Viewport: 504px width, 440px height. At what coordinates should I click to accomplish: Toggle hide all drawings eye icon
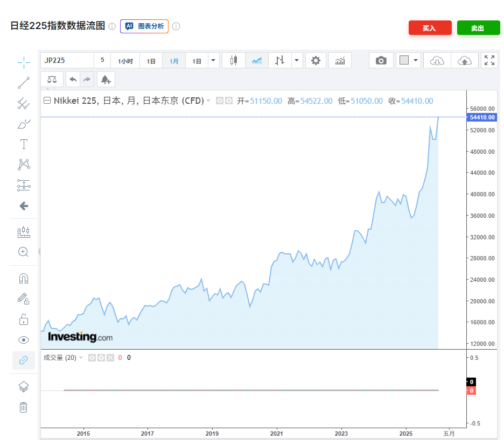[24, 340]
